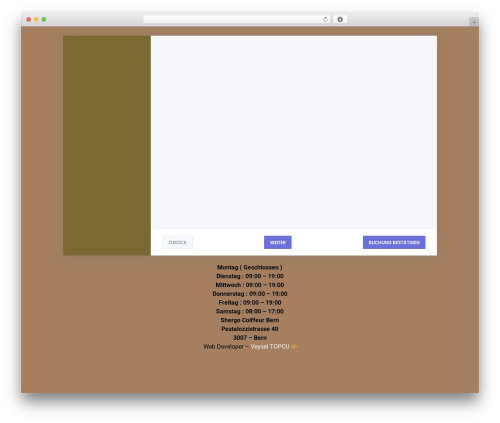
Task: Reload the page using the refresh icon
Action: (325, 19)
